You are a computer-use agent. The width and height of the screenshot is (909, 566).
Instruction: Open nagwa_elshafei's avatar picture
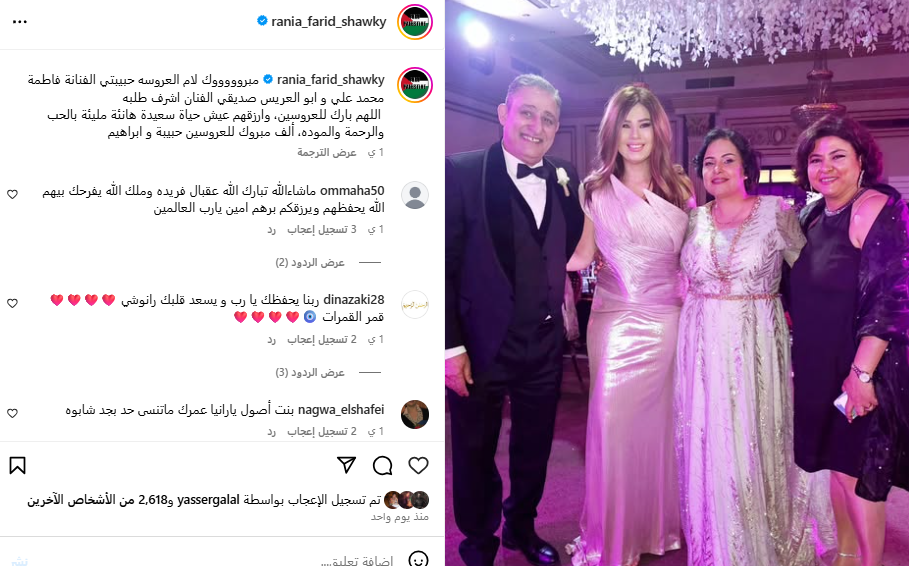[x=415, y=414]
